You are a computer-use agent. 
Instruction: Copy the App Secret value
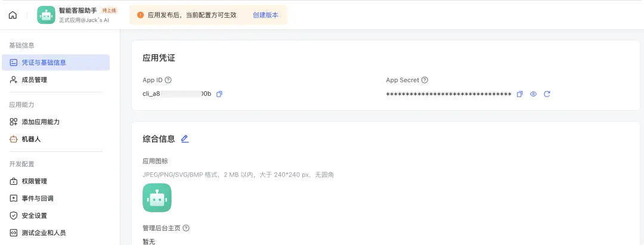click(519, 94)
